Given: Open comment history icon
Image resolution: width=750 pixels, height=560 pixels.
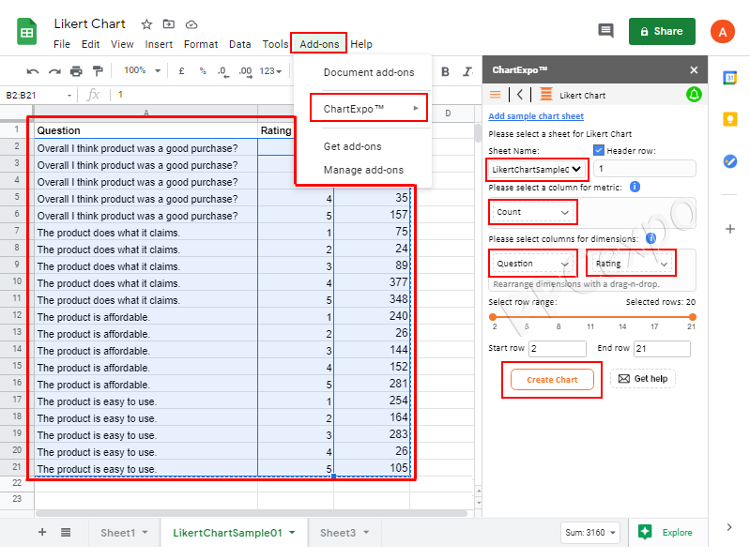Looking at the screenshot, I should [x=605, y=31].
